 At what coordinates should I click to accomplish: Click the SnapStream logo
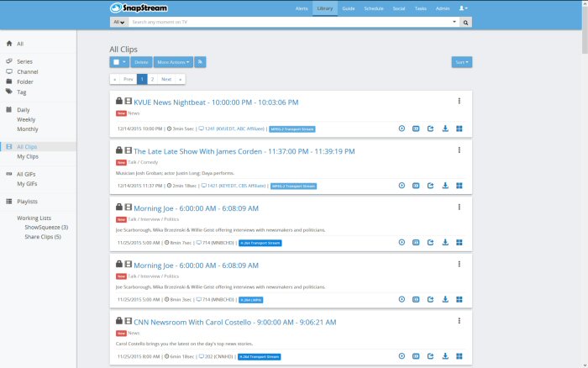tap(139, 8)
